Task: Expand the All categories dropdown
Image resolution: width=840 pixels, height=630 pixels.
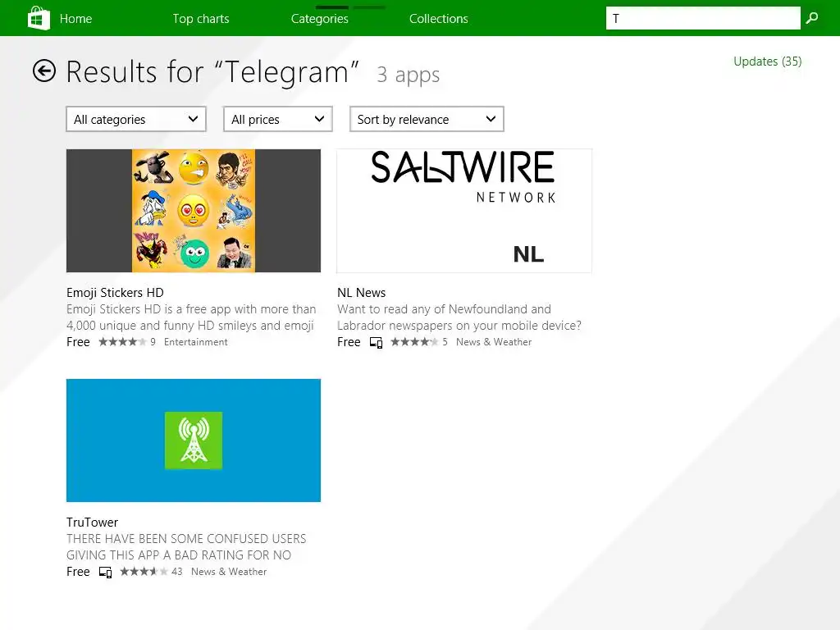Action: pos(136,119)
